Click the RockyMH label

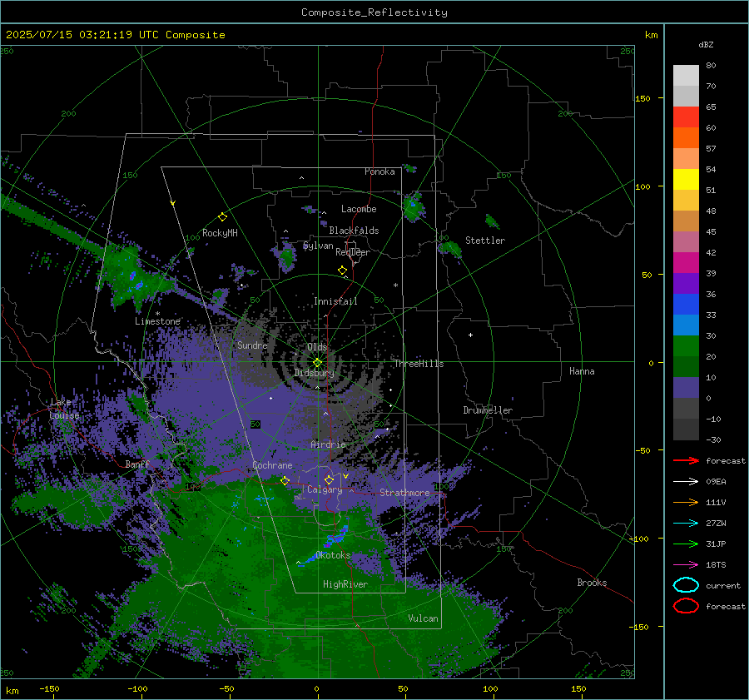tap(220, 233)
